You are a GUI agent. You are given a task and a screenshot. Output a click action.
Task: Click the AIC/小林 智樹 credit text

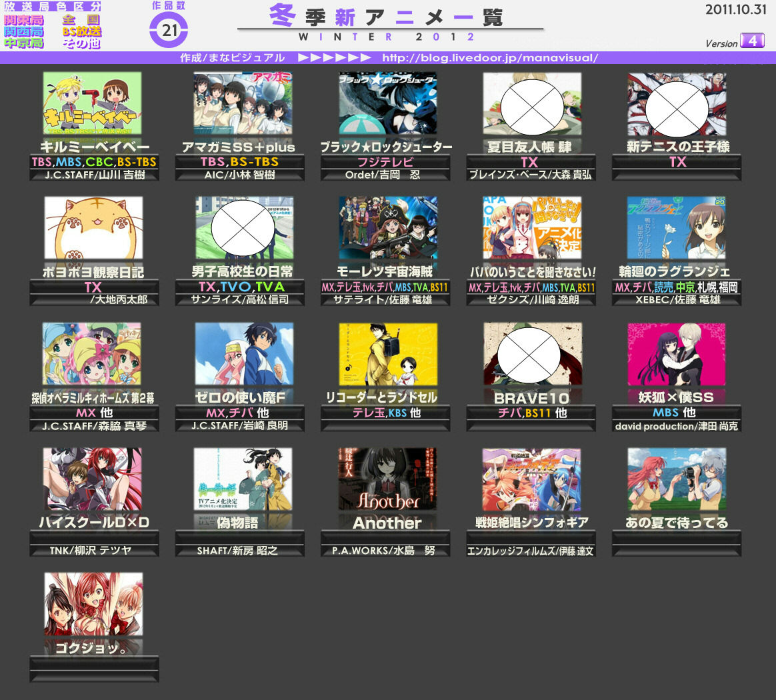pyautogui.click(x=239, y=175)
